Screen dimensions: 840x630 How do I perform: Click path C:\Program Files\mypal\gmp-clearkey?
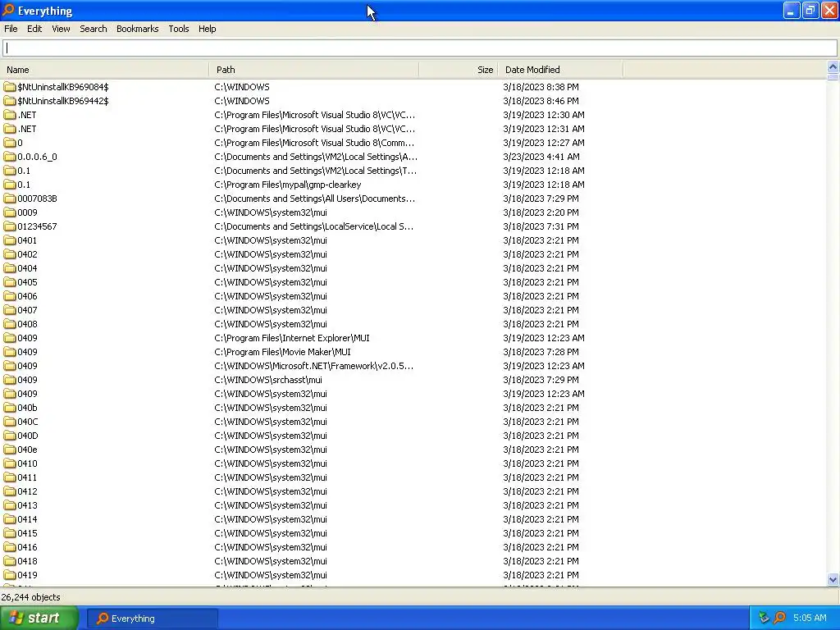click(x=288, y=185)
